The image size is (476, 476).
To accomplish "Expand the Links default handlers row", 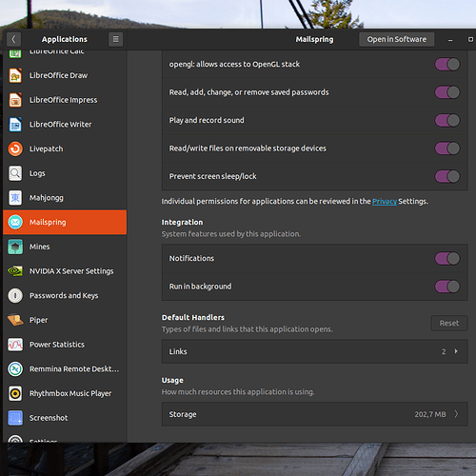I will click(x=314, y=351).
